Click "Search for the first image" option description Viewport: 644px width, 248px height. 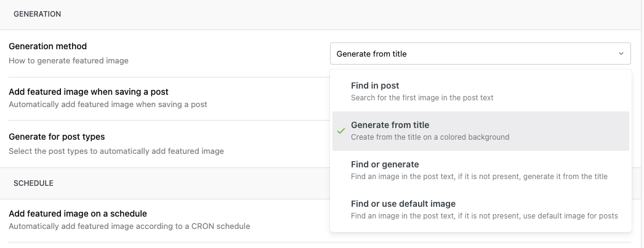click(x=422, y=97)
